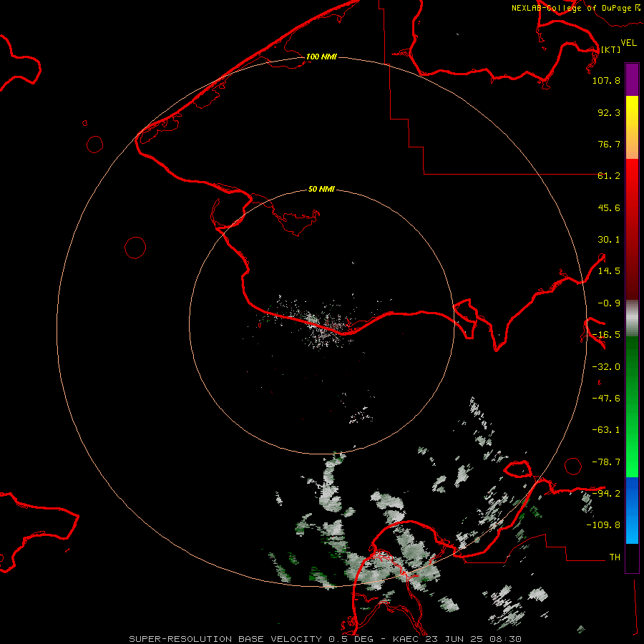Click the -109.8 velocity scale value
Screen dimensions: 644x644
click(x=603, y=525)
